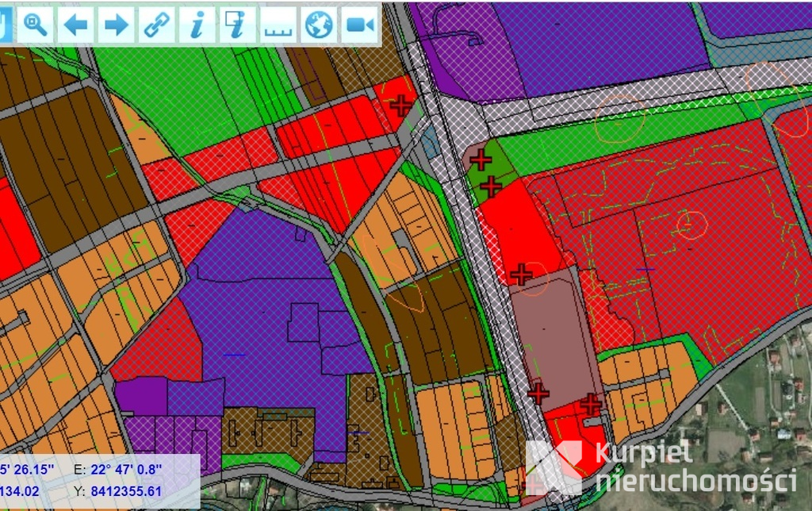The image size is (812, 511).
Task: Click the E longitude value 22° 47' 0.8''
Action: click(x=126, y=470)
